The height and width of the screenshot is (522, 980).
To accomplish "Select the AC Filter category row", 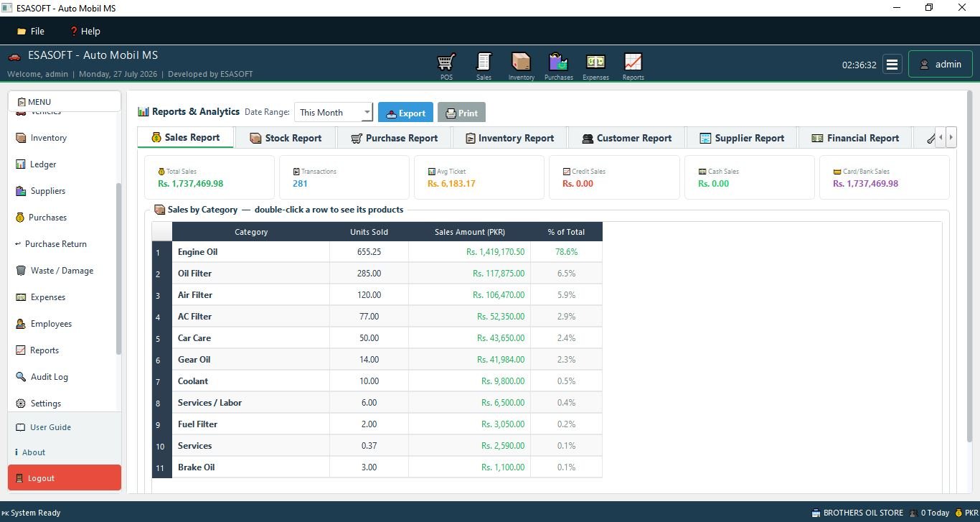I will pyautogui.click(x=377, y=317).
